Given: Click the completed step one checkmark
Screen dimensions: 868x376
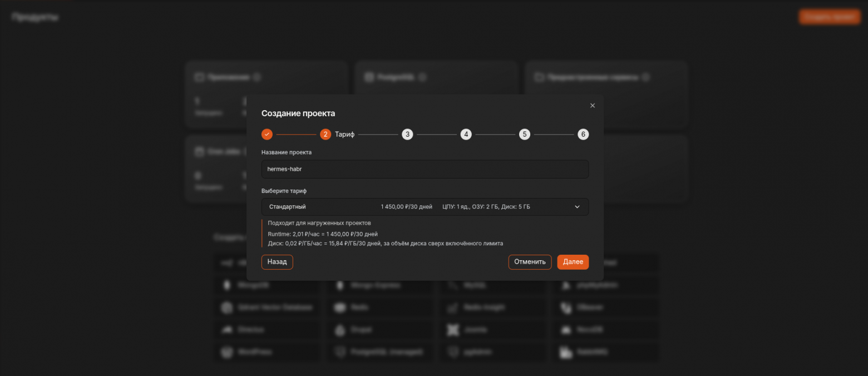Looking at the screenshot, I should coord(267,134).
